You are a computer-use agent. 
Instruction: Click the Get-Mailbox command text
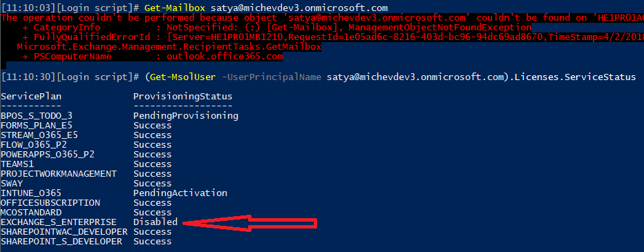[176, 8]
